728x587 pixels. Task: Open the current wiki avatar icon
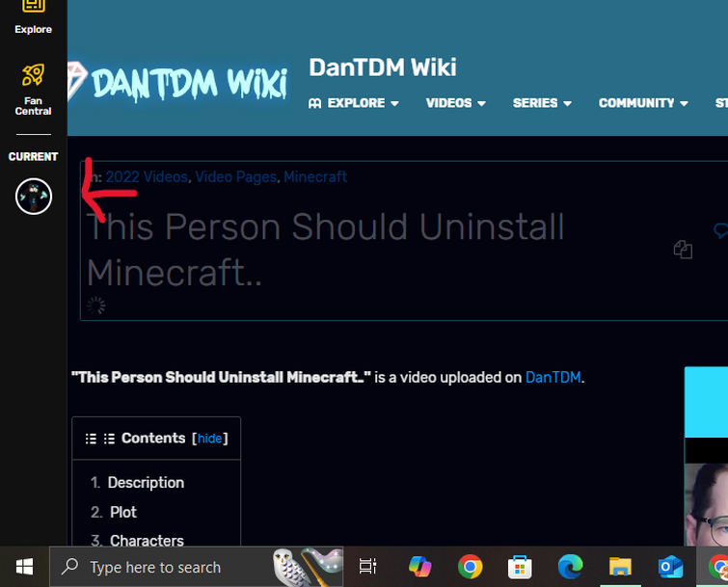34,197
